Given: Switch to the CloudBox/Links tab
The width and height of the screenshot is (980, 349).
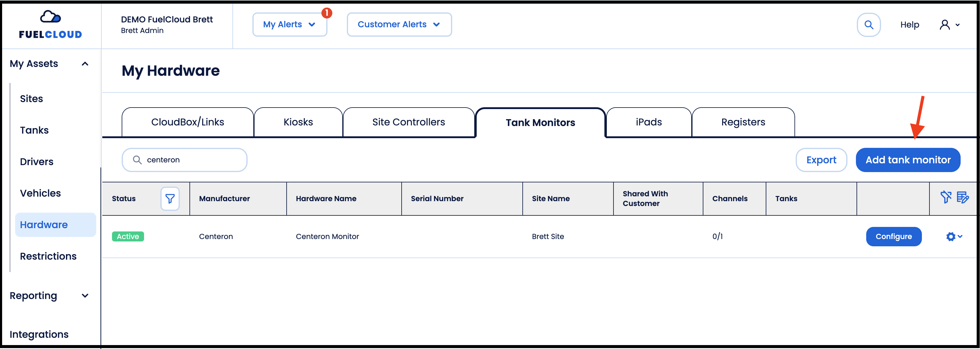Looking at the screenshot, I should click(x=188, y=122).
